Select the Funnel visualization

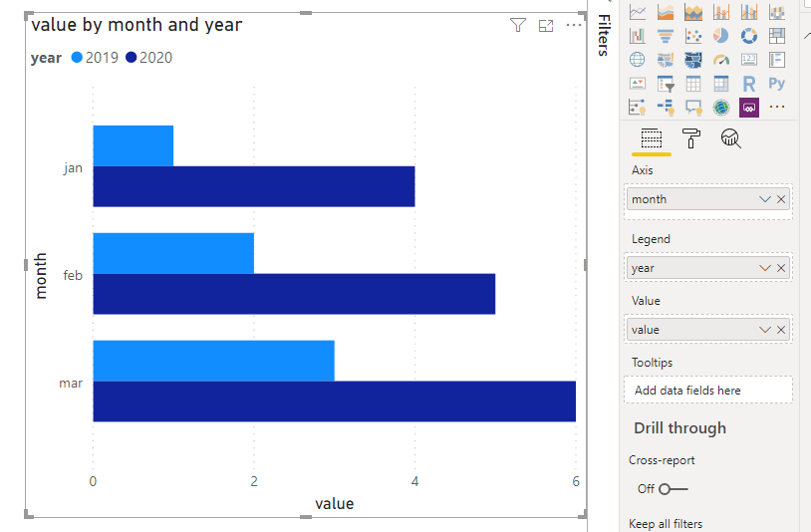coord(666,36)
